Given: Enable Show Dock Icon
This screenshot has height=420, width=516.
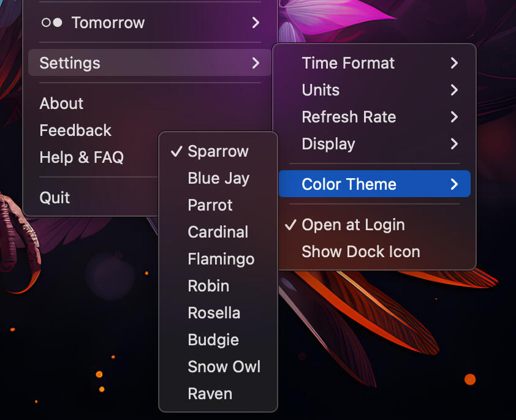Looking at the screenshot, I should (360, 252).
